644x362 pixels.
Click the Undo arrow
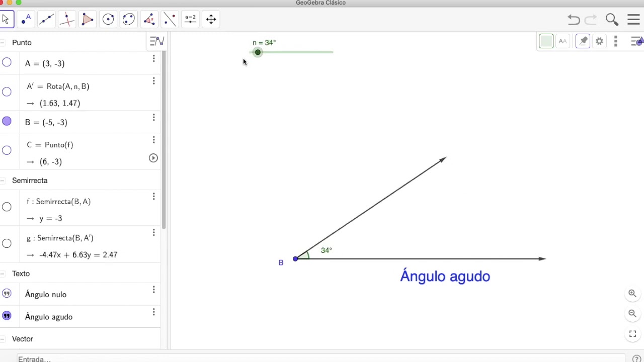tap(574, 20)
